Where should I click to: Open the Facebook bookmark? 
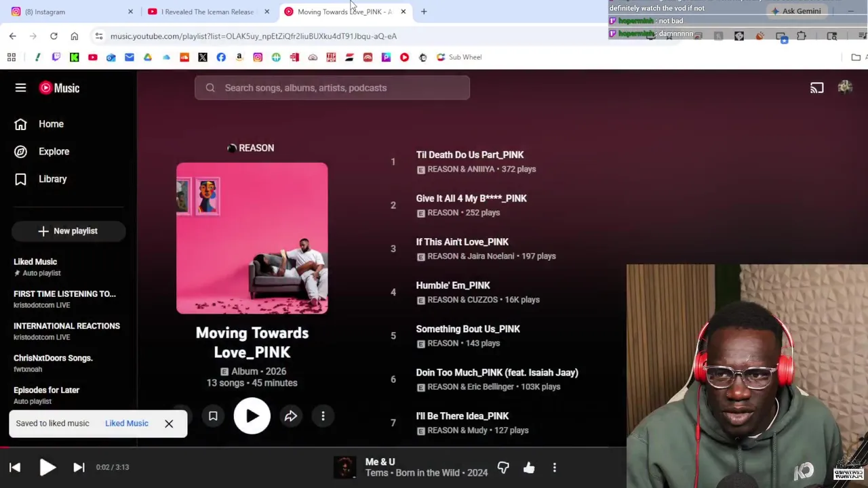(221, 57)
